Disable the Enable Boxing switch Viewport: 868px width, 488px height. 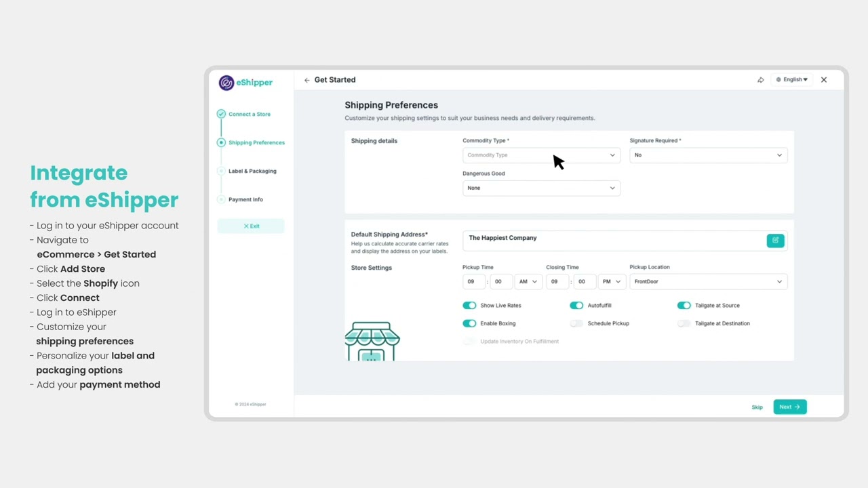pos(469,323)
